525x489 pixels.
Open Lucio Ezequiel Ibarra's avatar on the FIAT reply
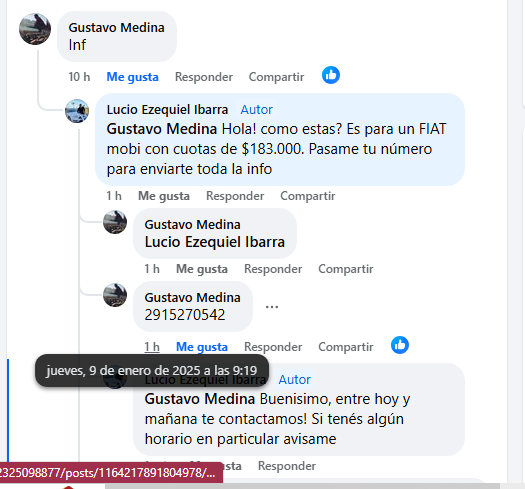click(x=77, y=111)
